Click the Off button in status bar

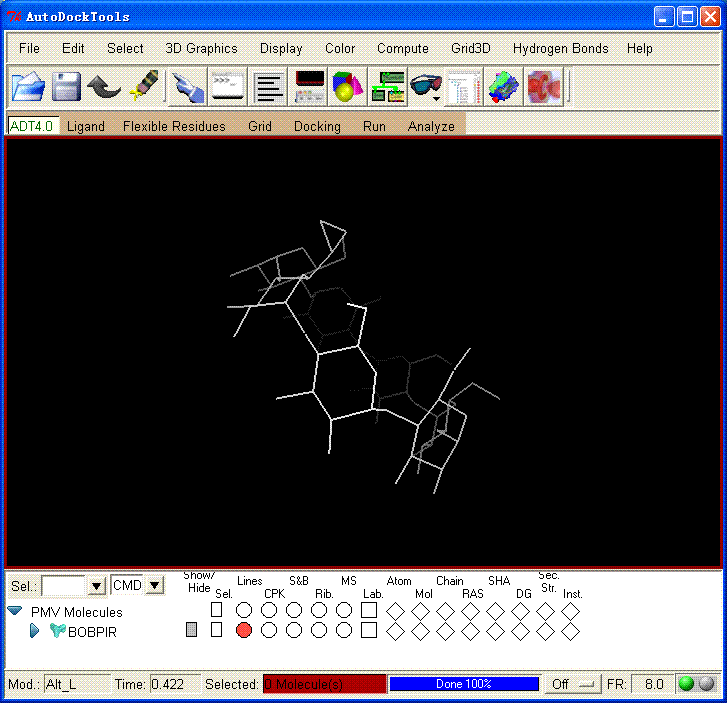tap(572, 684)
